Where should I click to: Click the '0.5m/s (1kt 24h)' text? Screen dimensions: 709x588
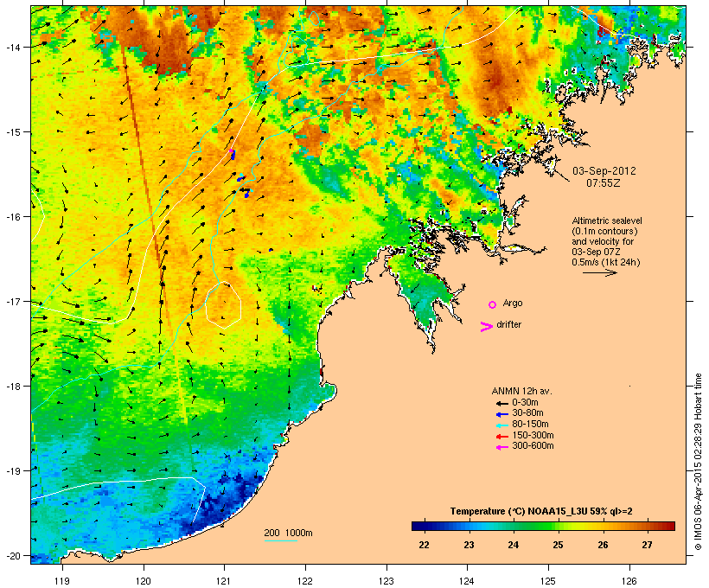coord(606,262)
